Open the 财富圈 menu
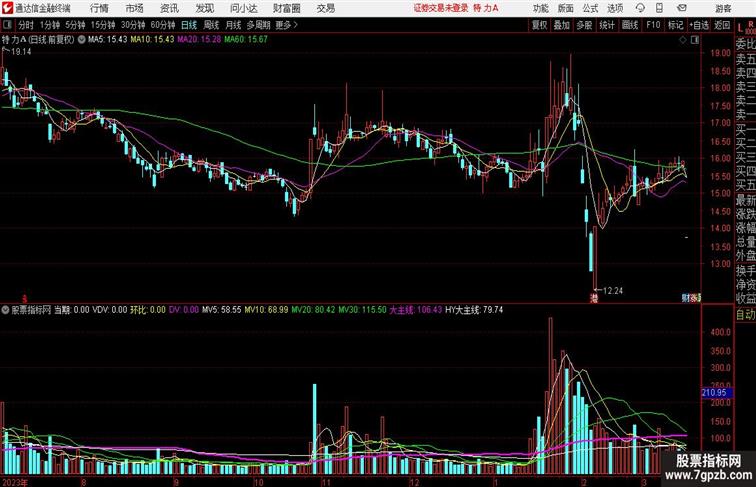This screenshot has width=756, height=487. [x=286, y=8]
